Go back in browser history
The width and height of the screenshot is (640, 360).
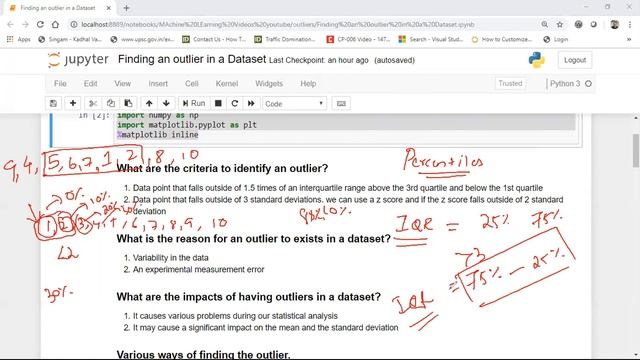coord(11,24)
